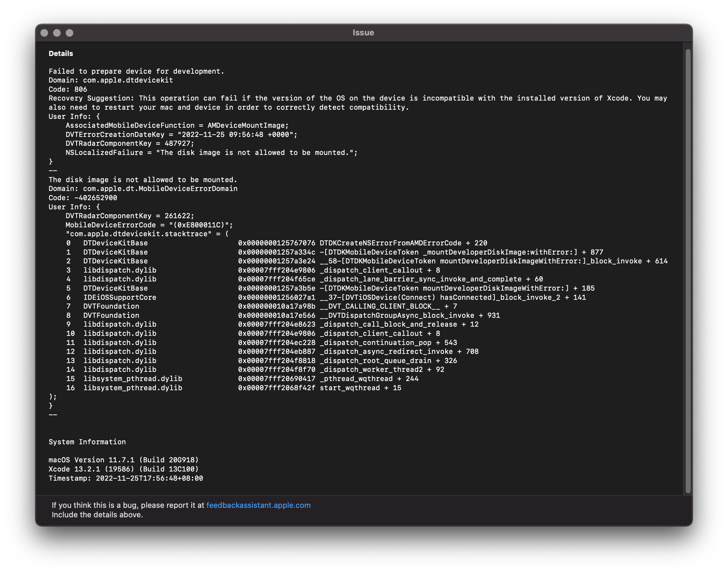
Task: Click 'Xcode 13.2.1 (19586) (Build 13C100)' line
Action: [124, 469]
